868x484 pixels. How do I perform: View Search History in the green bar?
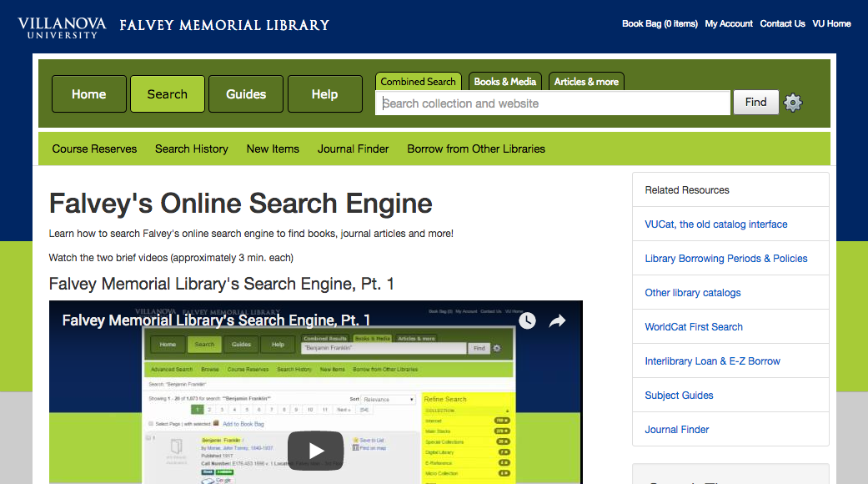tap(191, 149)
